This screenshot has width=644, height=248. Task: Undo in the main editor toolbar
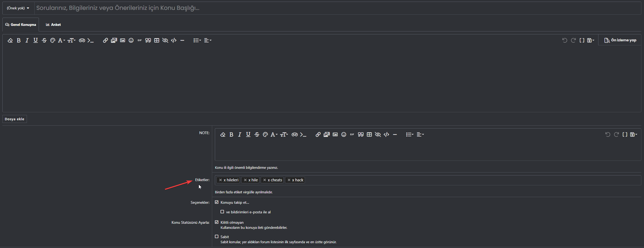(x=565, y=40)
